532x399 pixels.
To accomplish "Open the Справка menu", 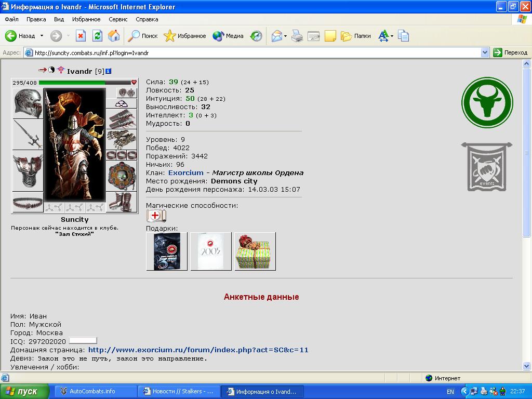I will [147, 19].
